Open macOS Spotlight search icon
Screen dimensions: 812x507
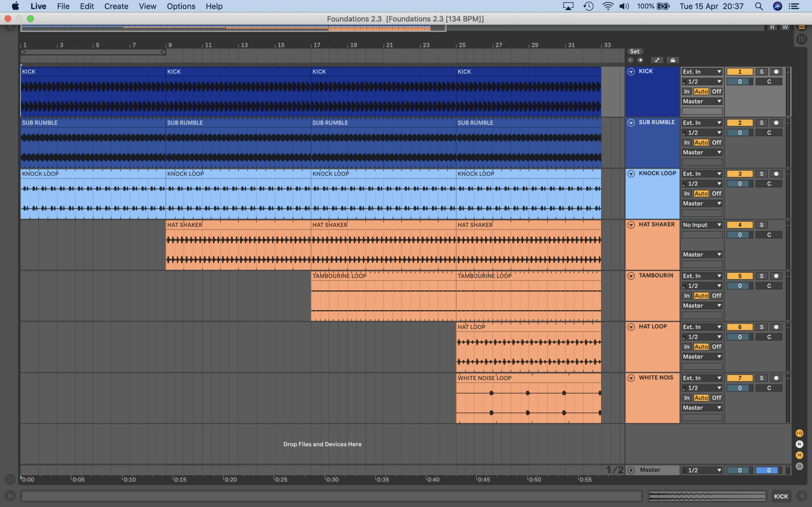click(x=759, y=6)
